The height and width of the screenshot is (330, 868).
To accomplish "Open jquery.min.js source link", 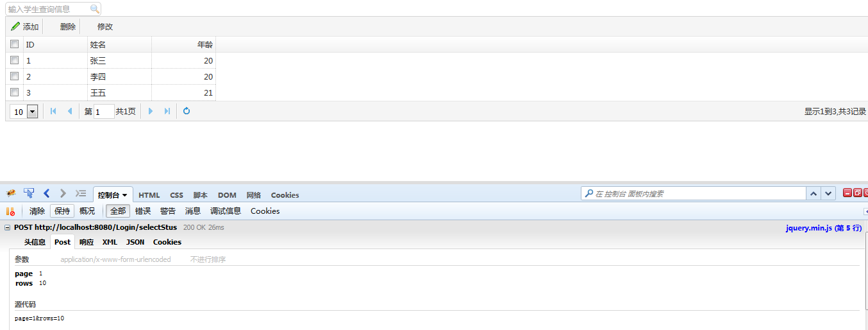I will click(824, 227).
